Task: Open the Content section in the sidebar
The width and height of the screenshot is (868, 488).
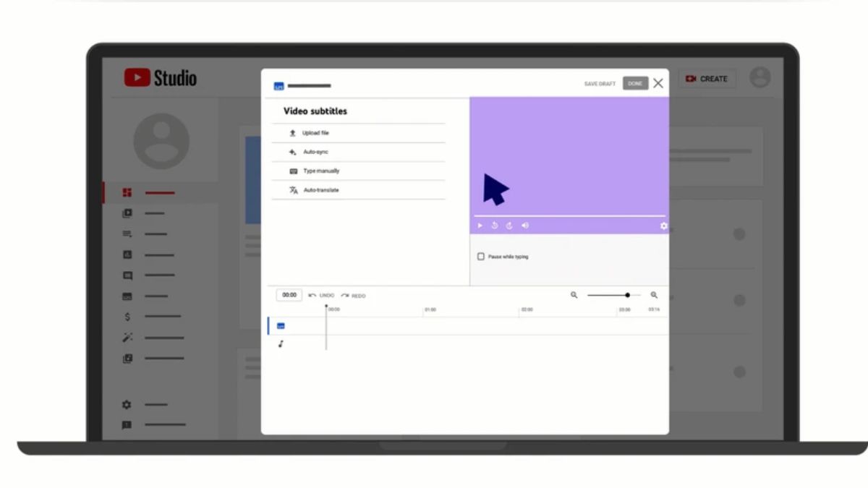Action: [126, 213]
